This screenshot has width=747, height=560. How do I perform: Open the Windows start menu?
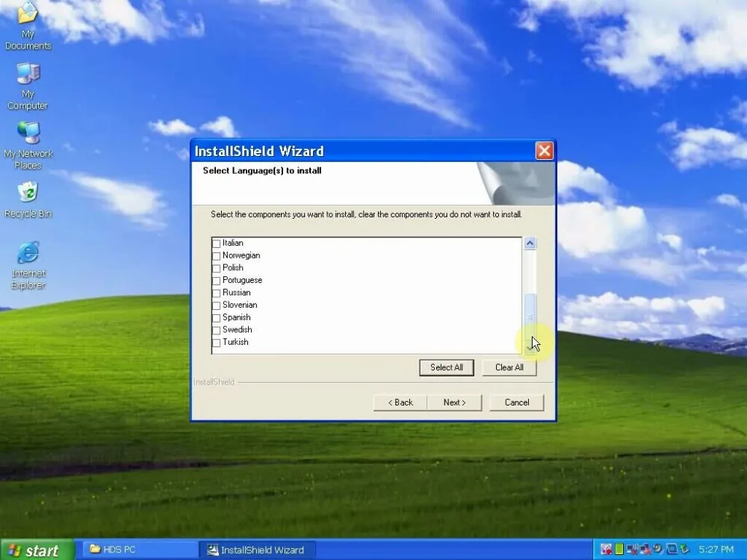click(37, 550)
